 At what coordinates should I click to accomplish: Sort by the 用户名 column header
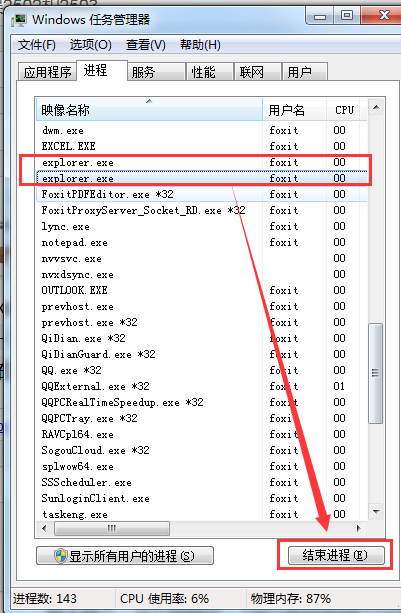click(294, 110)
